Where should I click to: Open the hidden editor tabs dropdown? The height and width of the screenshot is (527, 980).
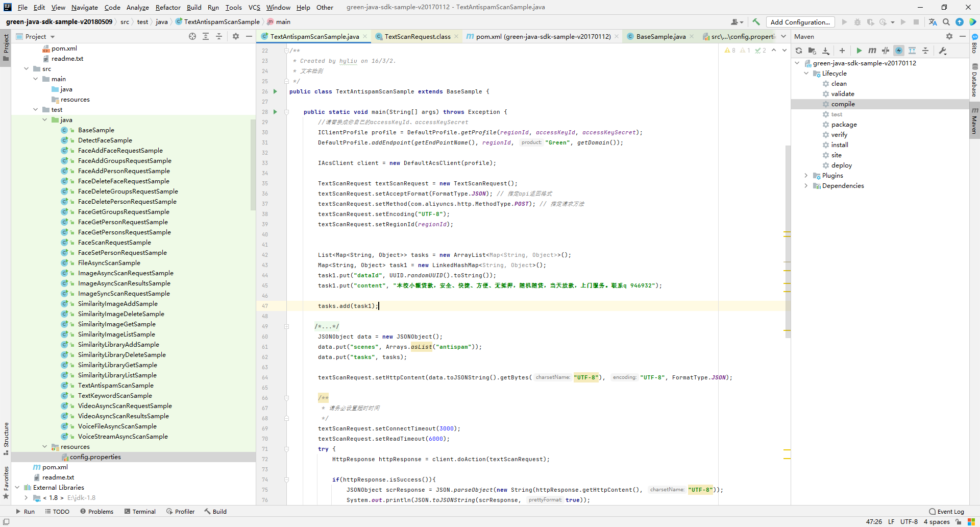[783, 36]
